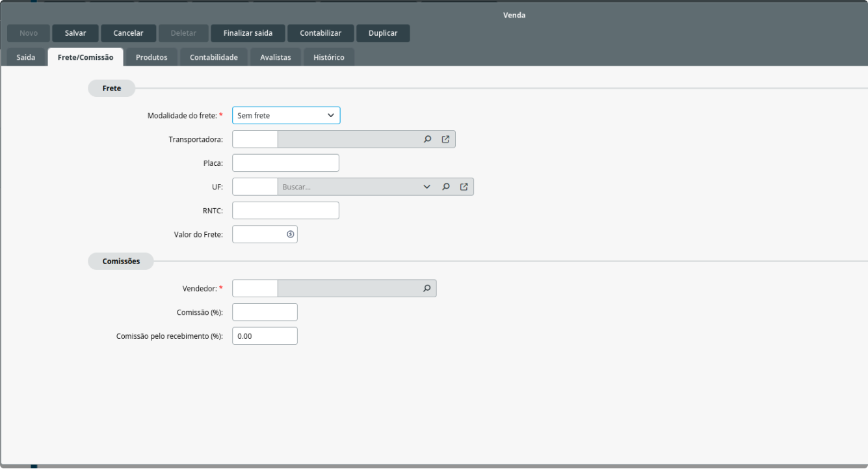Switch to the Saida tab
The width and height of the screenshot is (868, 469).
26,57
